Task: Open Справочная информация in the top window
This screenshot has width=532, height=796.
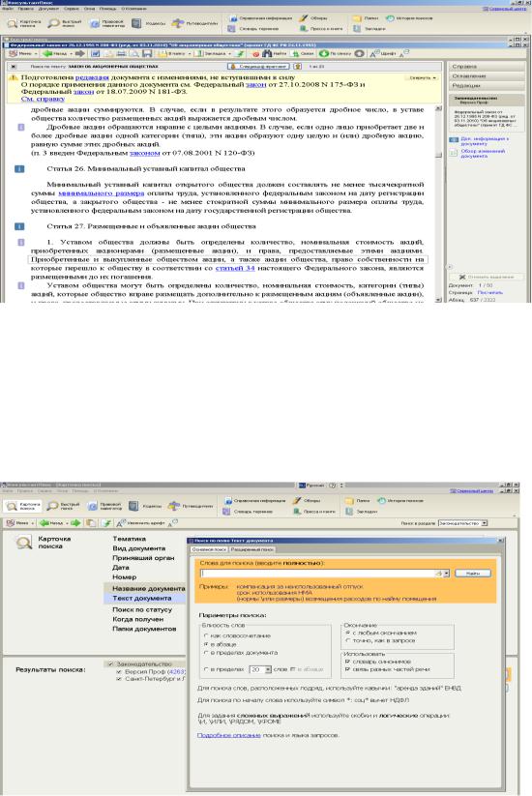Action: click(261, 18)
